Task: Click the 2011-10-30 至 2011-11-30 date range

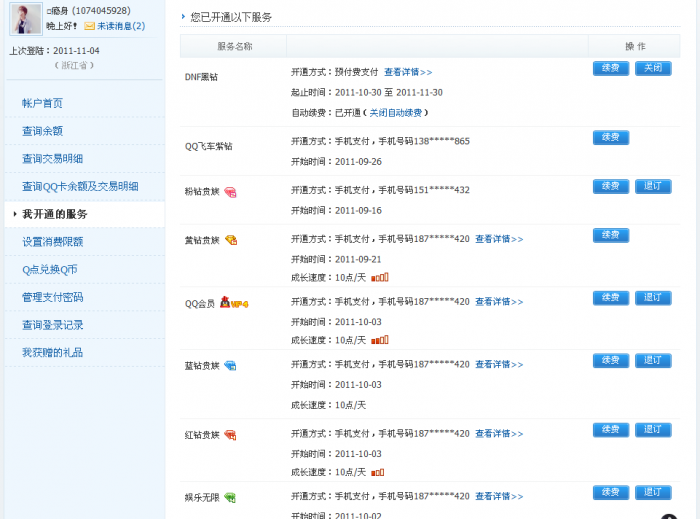Action: tap(389, 93)
